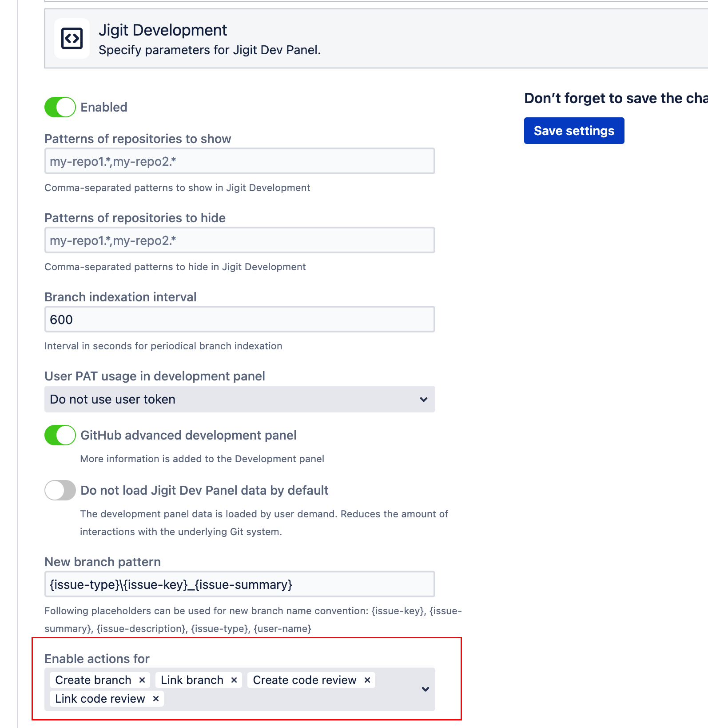
Task: Click the Jigit Development code icon
Action: [72, 38]
